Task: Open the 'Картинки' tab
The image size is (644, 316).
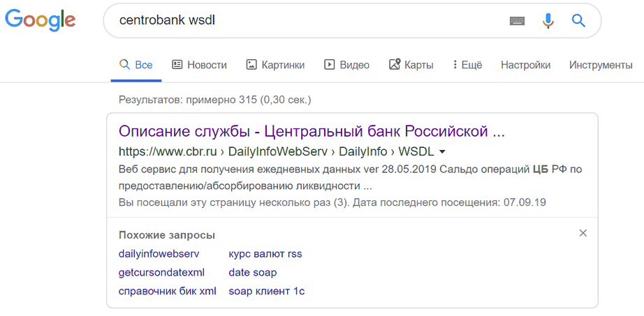Action: pyautogui.click(x=276, y=65)
